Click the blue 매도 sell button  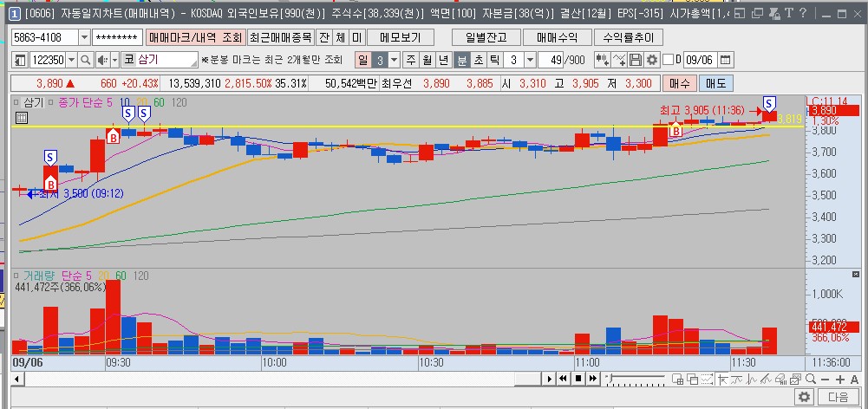(x=715, y=84)
